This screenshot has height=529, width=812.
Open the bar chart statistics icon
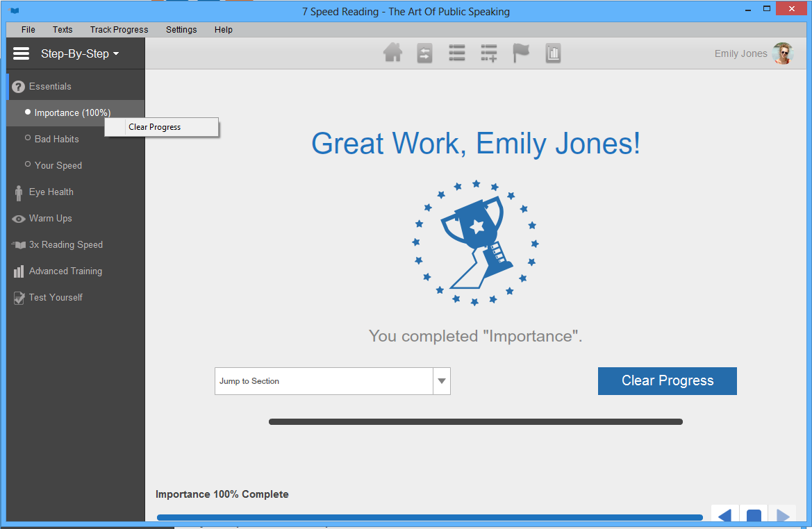(553, 53)
